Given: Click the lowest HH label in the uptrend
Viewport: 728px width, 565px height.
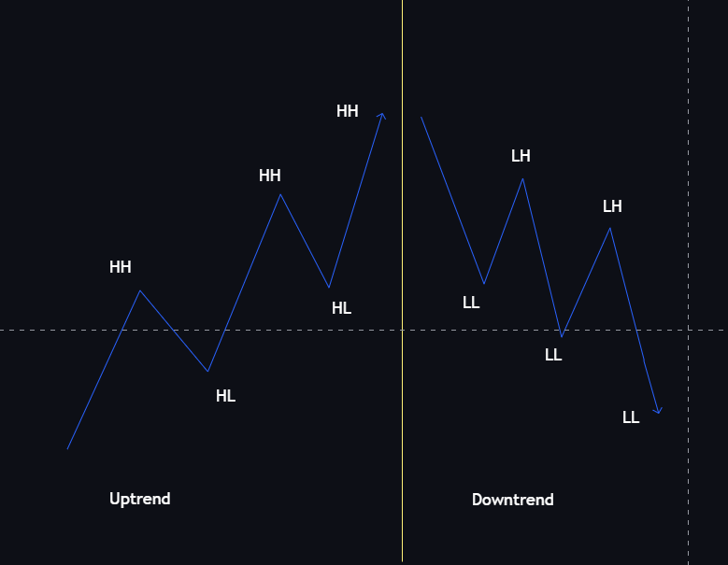Looking at the screenshot, I should coord(121,267).
